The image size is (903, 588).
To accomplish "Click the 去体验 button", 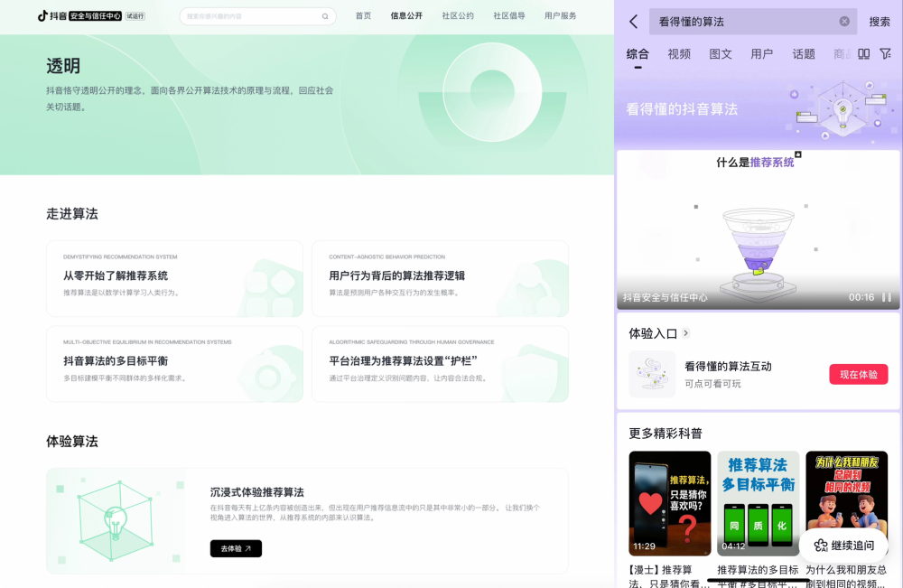I will click(235, 548).
